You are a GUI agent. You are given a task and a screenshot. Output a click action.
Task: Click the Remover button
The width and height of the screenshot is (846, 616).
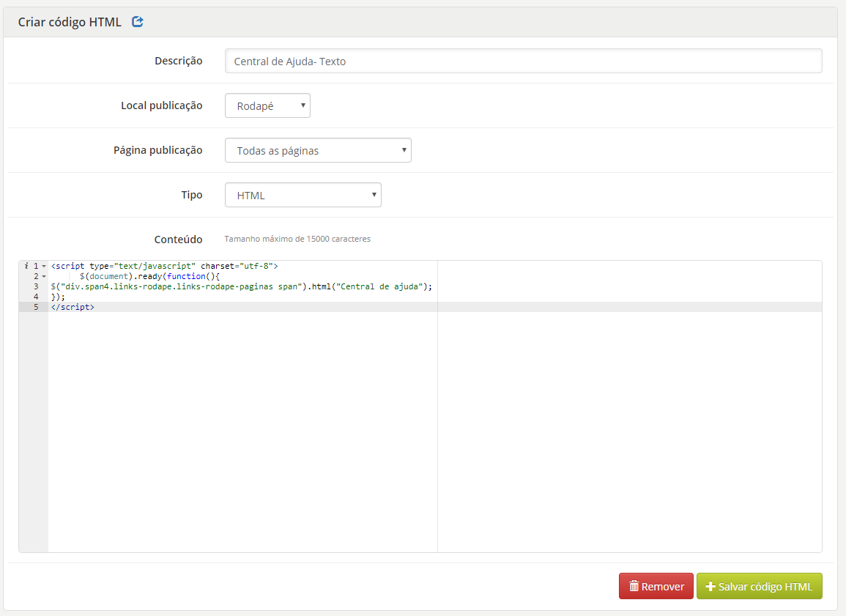point(656,586)
